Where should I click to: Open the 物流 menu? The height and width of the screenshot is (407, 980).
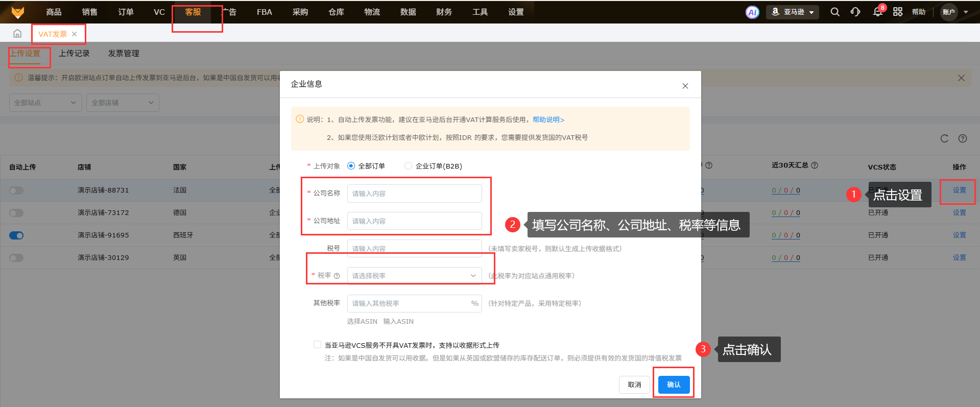[x=372, y=12]
